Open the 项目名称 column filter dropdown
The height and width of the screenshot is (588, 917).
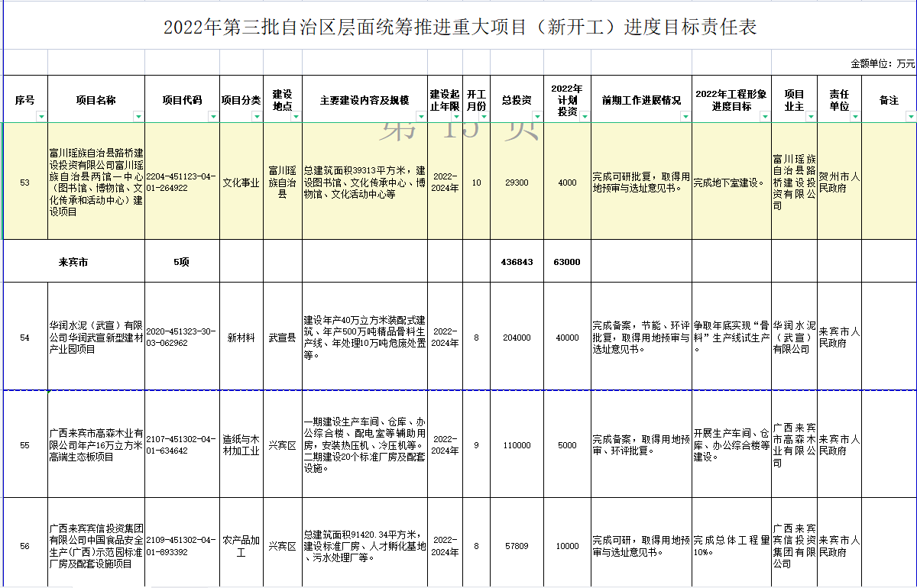(138, 117)
